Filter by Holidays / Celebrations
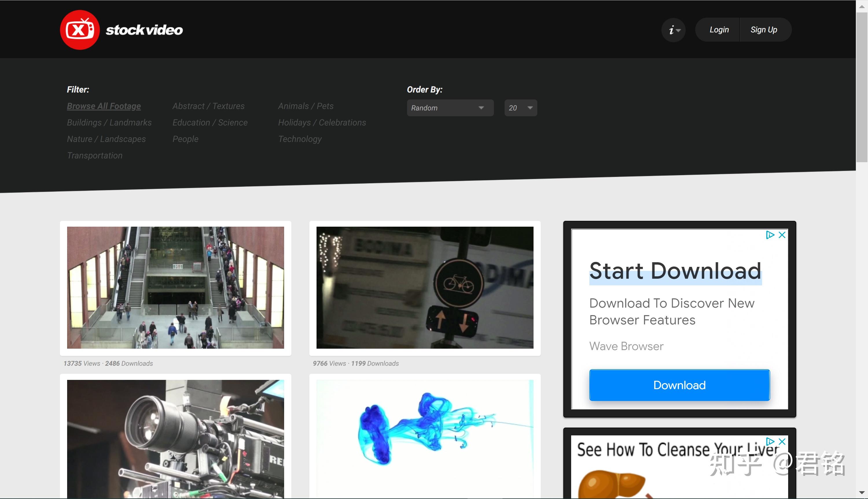 [x=322, y=123]
